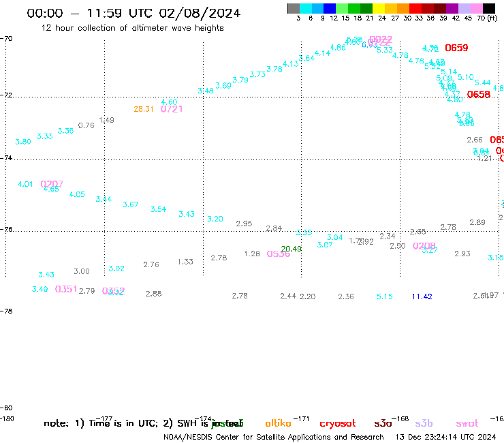
Task: Click the cyan wave height value 3.69
Action: point(223,86)
